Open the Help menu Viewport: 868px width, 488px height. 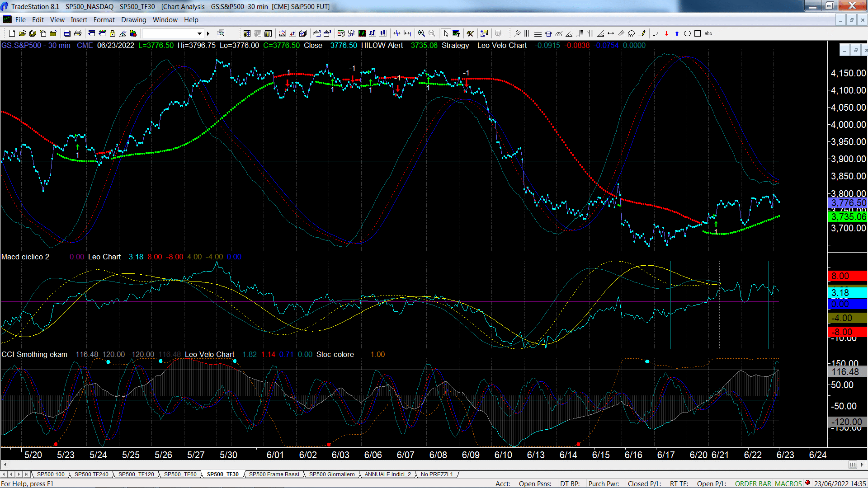(191, 20)
